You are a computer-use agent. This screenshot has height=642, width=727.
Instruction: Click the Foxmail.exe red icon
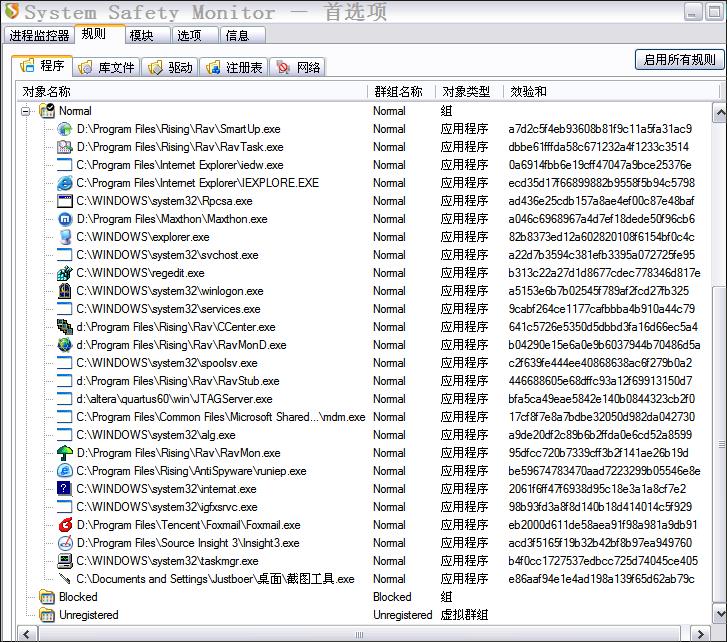[64, 525]
